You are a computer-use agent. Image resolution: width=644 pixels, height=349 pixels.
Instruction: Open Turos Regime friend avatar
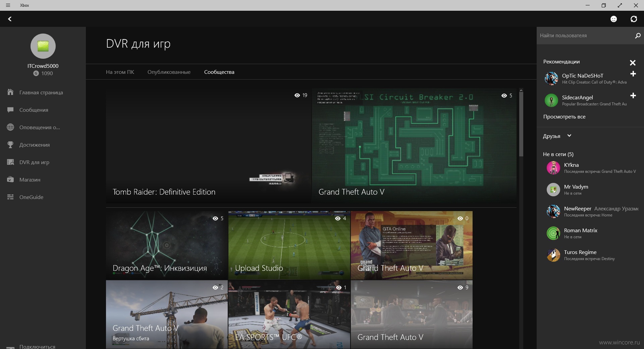(553, 255)
